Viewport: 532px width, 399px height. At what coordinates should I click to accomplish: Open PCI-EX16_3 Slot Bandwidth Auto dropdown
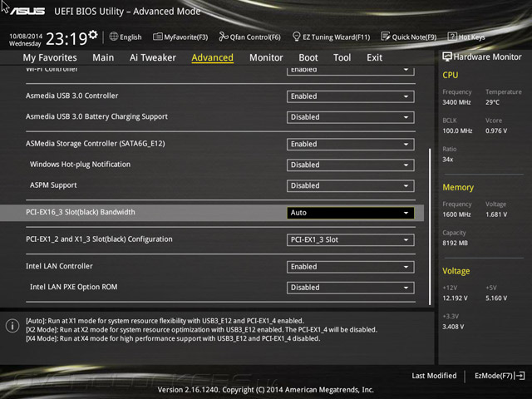point(350,213)
